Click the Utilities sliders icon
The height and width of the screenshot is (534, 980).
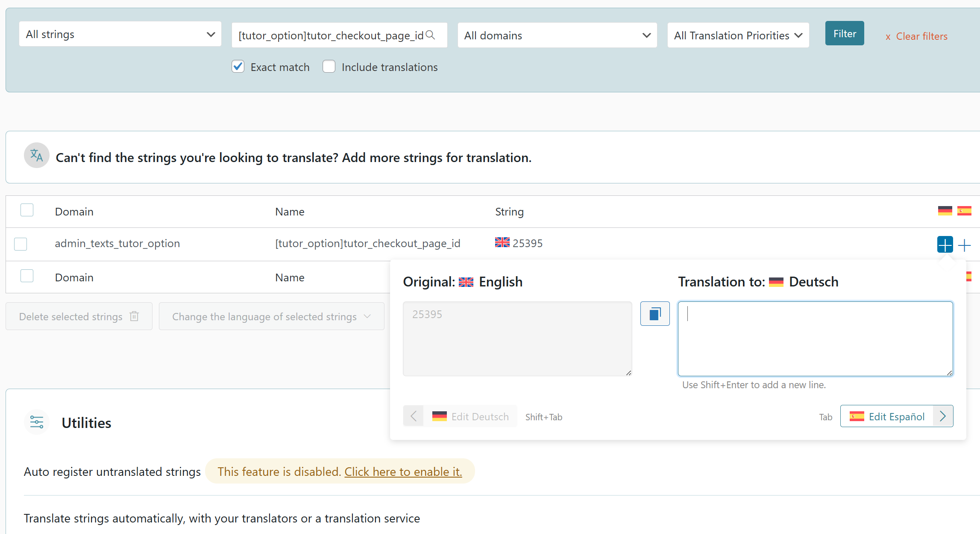[37, 422]
